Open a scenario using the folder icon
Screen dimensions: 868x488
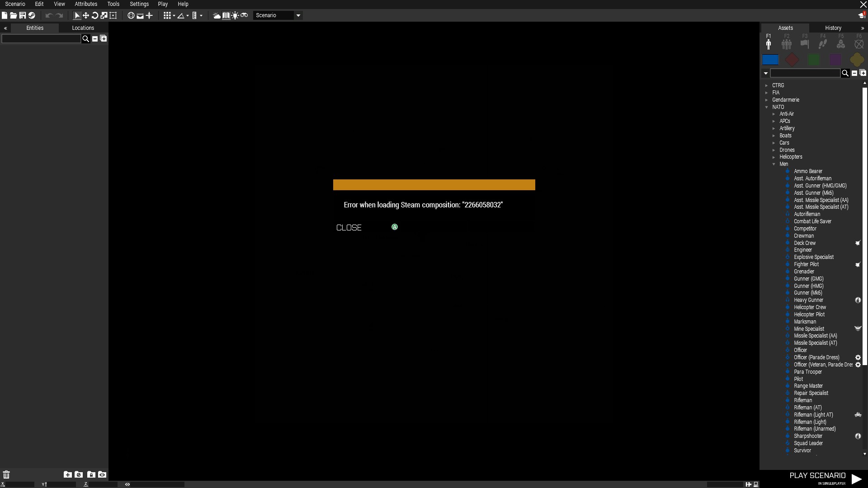click(x=14, y=15)
